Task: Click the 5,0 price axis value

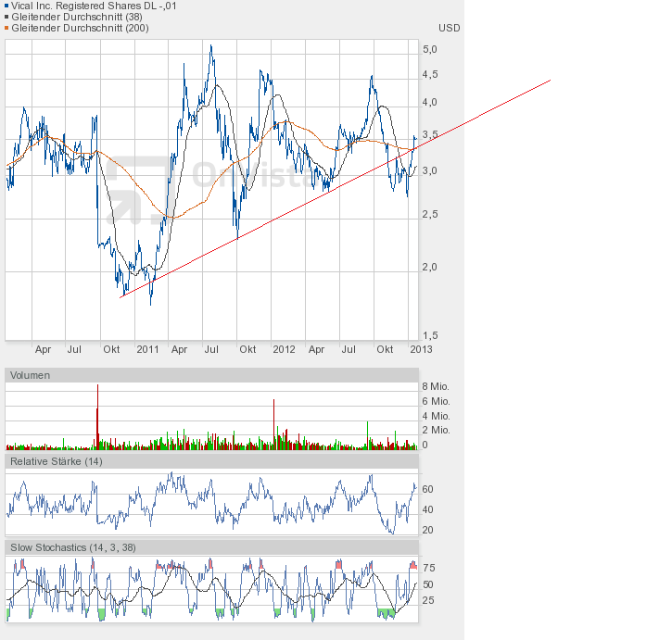Action: pyautogui.click(x=430, y=50)
